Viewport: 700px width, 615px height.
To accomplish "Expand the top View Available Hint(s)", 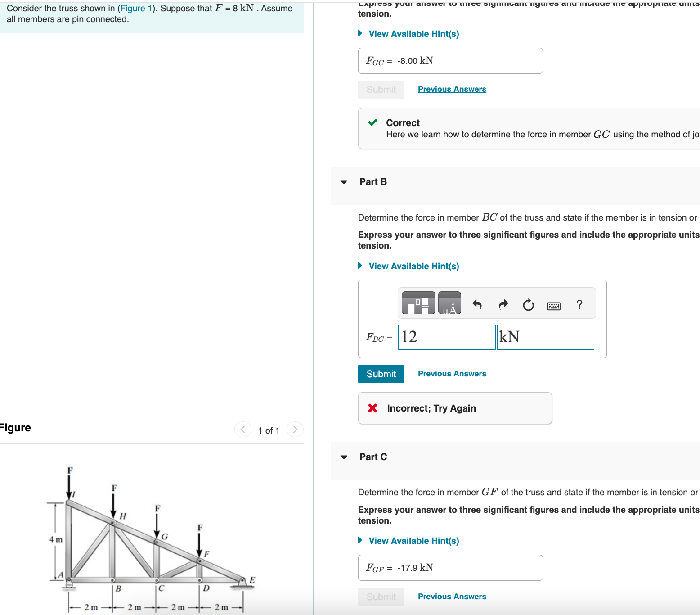I will (413, 34).
